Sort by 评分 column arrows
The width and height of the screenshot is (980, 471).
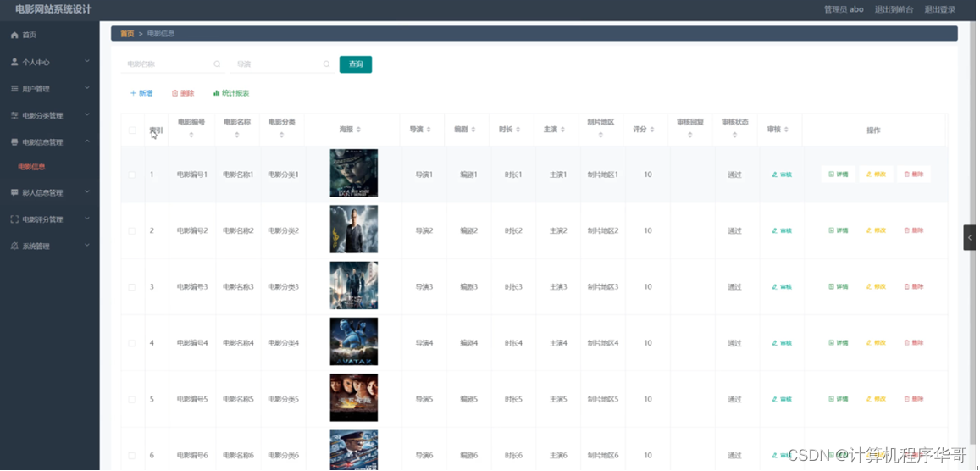[652, 130]
